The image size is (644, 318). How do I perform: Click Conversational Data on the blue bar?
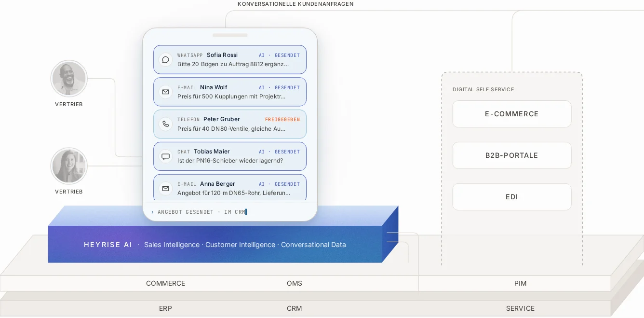point(313,245)
